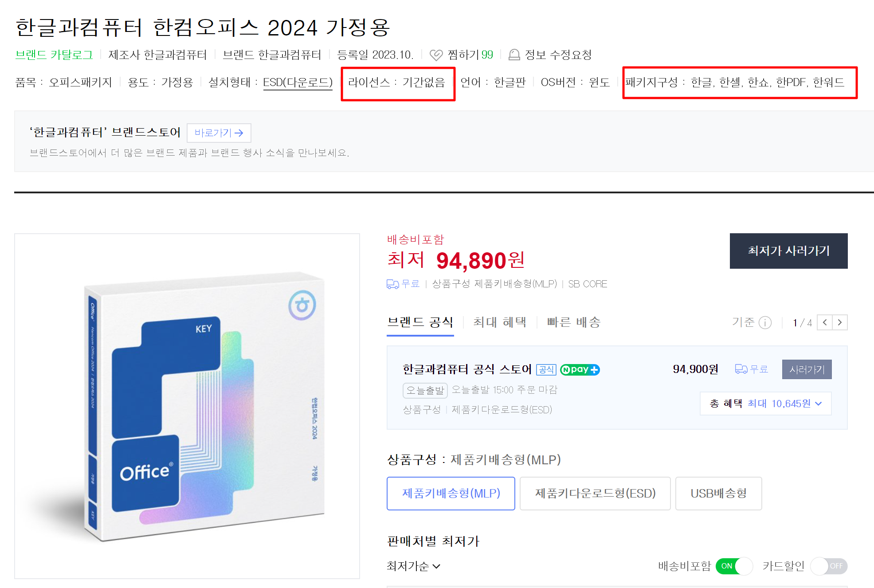Click the truck icon beside 94,900원

coord(741,369)
